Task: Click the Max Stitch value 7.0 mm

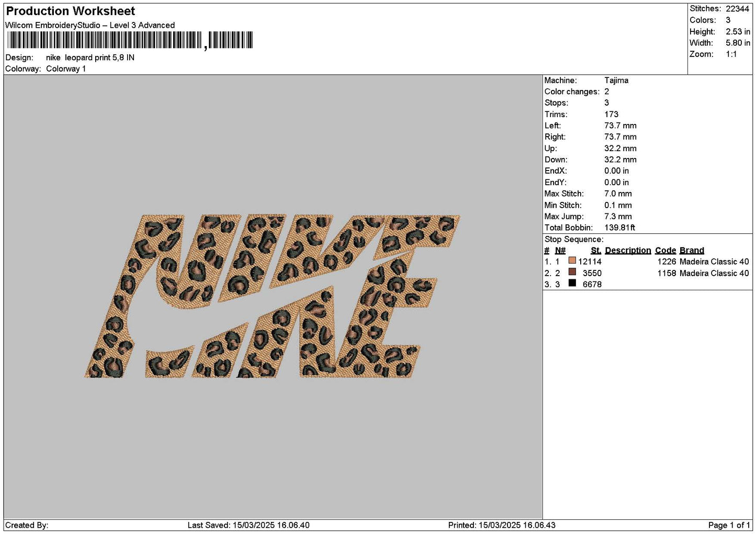Action: pos(618,194)
